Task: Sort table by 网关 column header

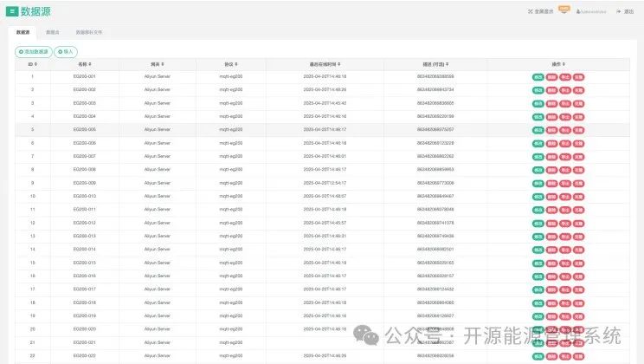Action: coord(158,64)
